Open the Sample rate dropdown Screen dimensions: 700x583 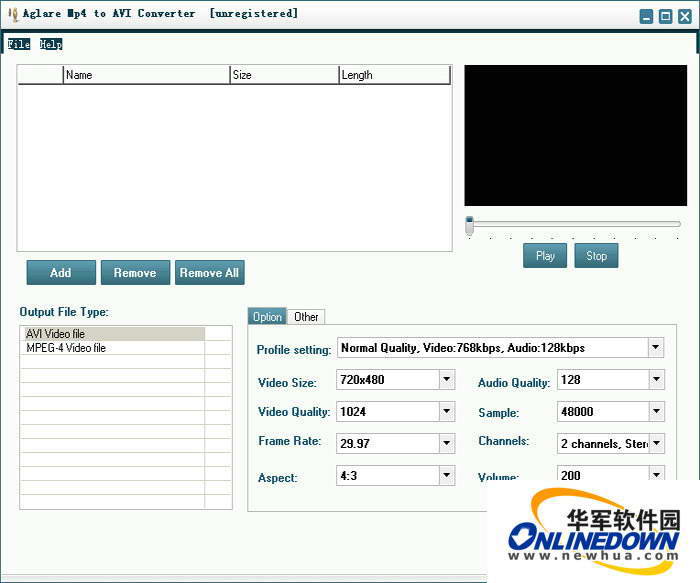tap(656, 411)
